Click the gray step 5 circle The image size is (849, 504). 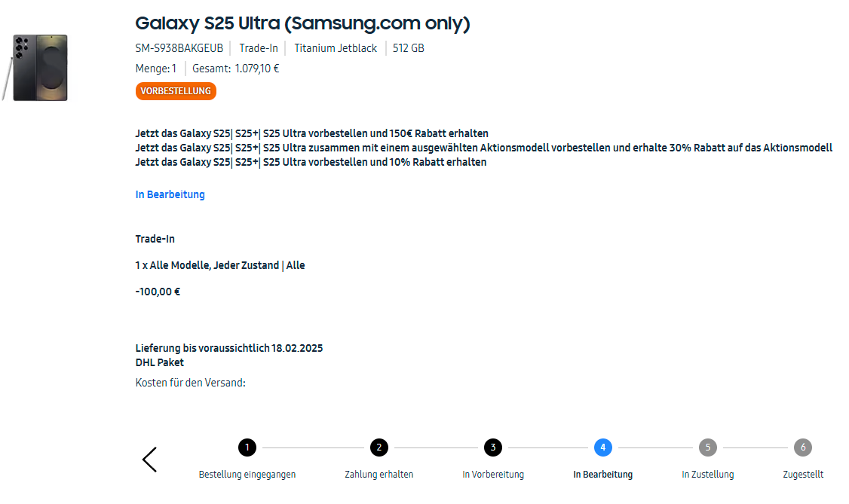[x=707, y=447]
